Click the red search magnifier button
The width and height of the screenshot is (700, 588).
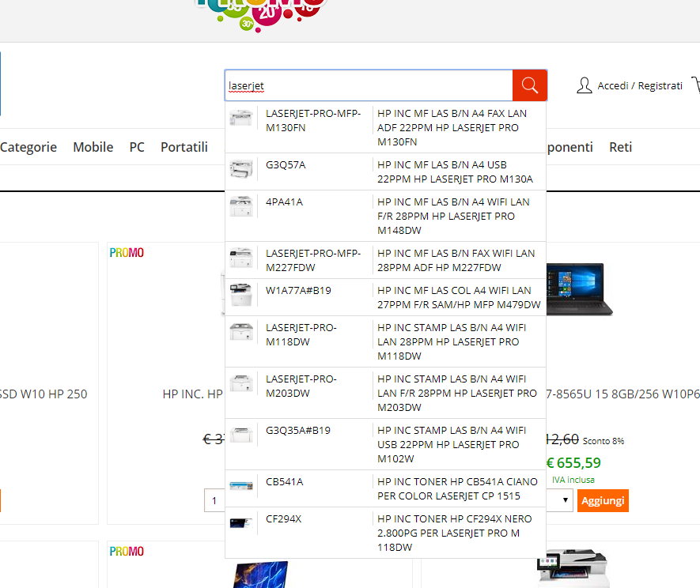pyautogui.click(x=529, y=85)
